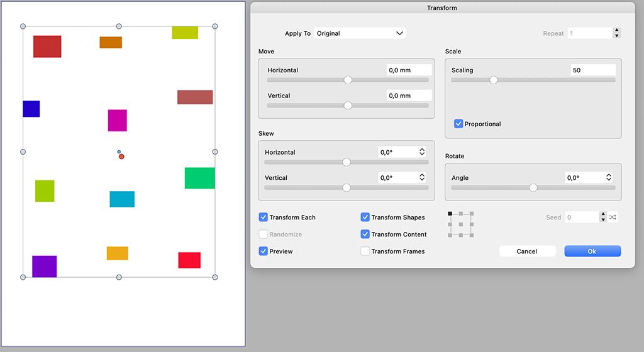Uncheck the Proportional scaling checkbox
644x352 pixels.
click(x=458, y=124)
